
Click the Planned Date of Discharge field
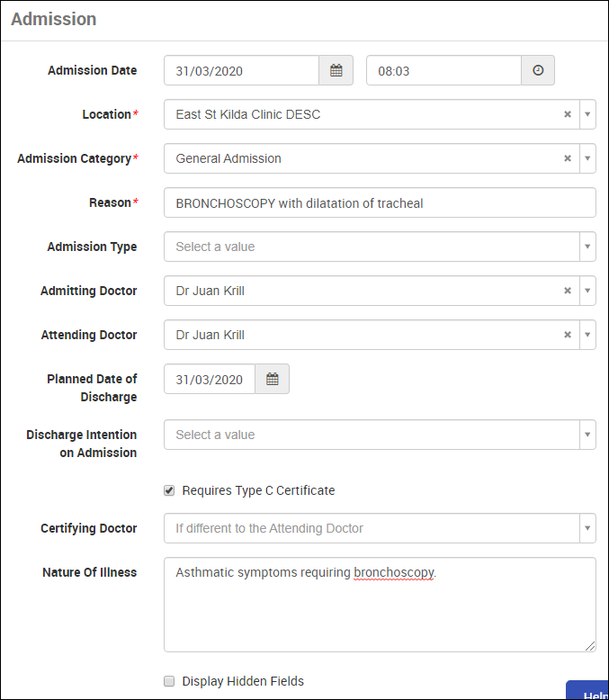pyautogui.click(x=210, y=380)
